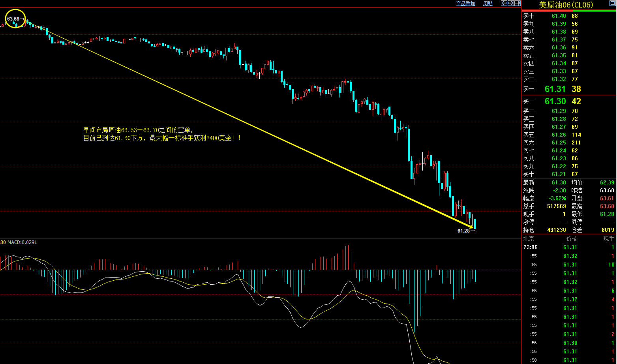Click the 63.68 high price label on chart
The height and width of the screenshot is (364, 617).
pos(13,19)
